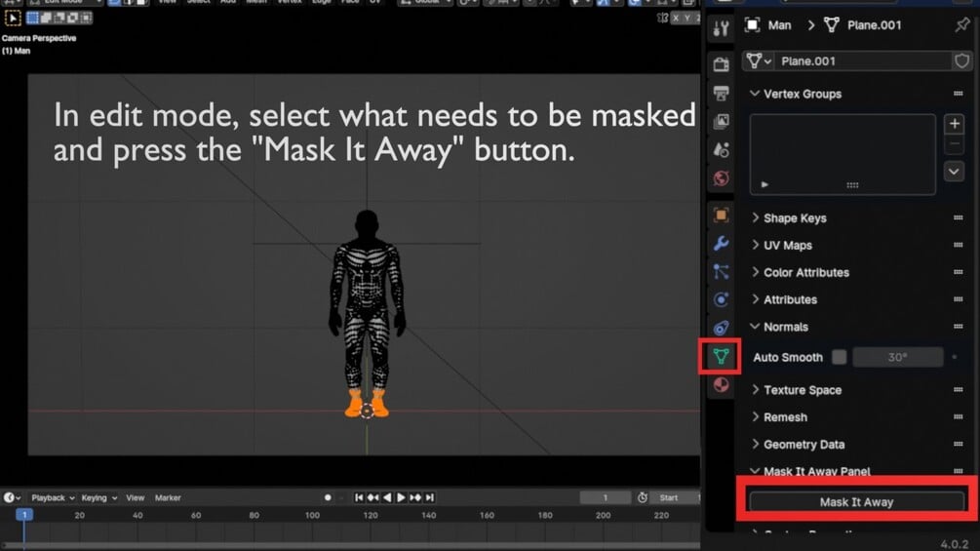Viewport: 980px width, 551px height.
Task: Add a new vertex group
Action: (954, 124)
